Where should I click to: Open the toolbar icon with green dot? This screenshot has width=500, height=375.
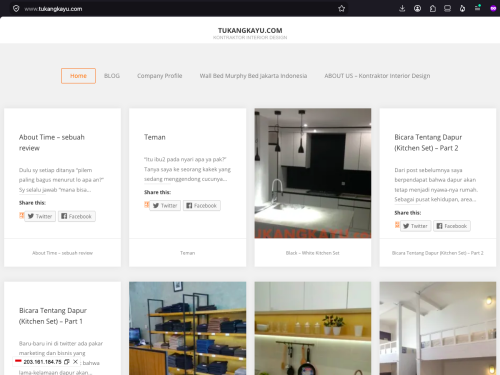[478, 8]
